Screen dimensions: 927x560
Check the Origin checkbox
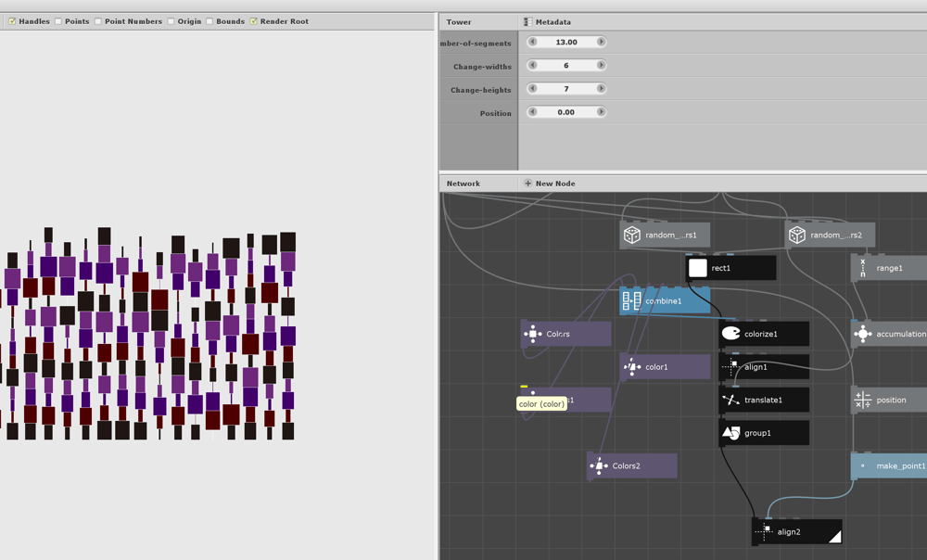click(171, 21)
